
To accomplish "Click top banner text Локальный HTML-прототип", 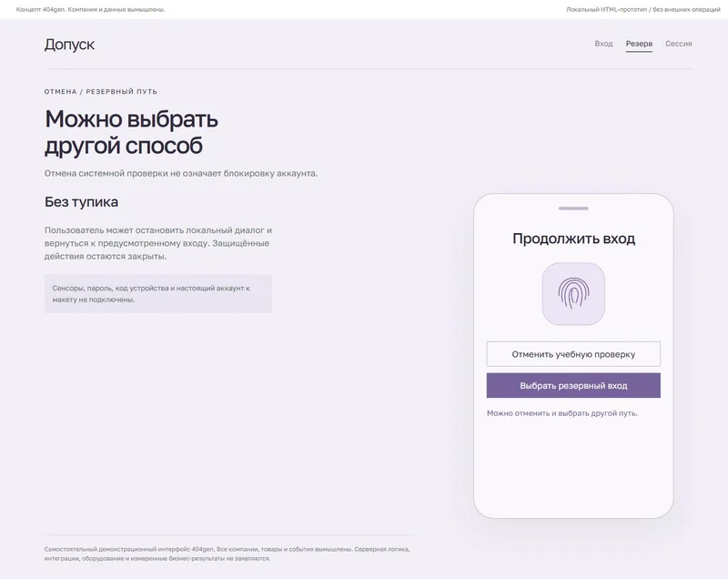I will [643, 9].
